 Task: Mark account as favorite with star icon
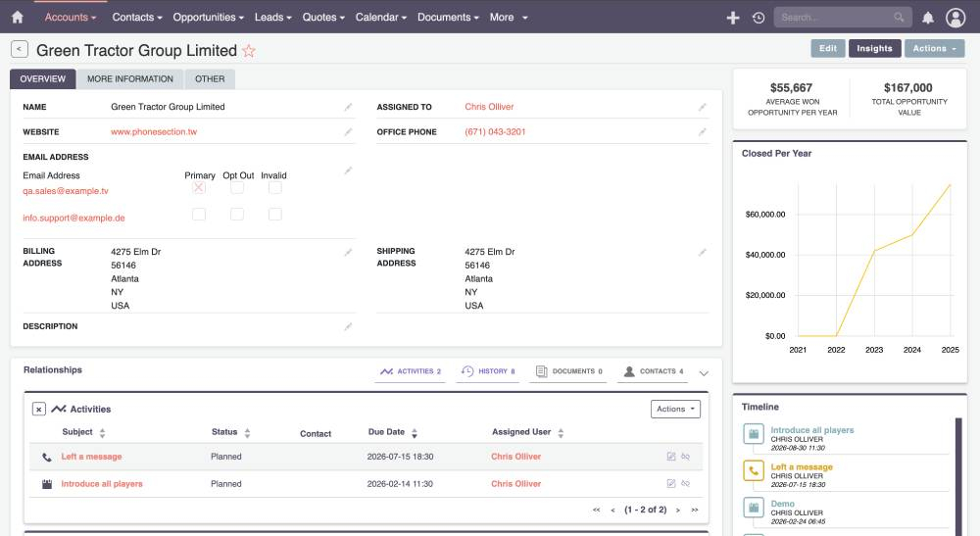[249, 51]
